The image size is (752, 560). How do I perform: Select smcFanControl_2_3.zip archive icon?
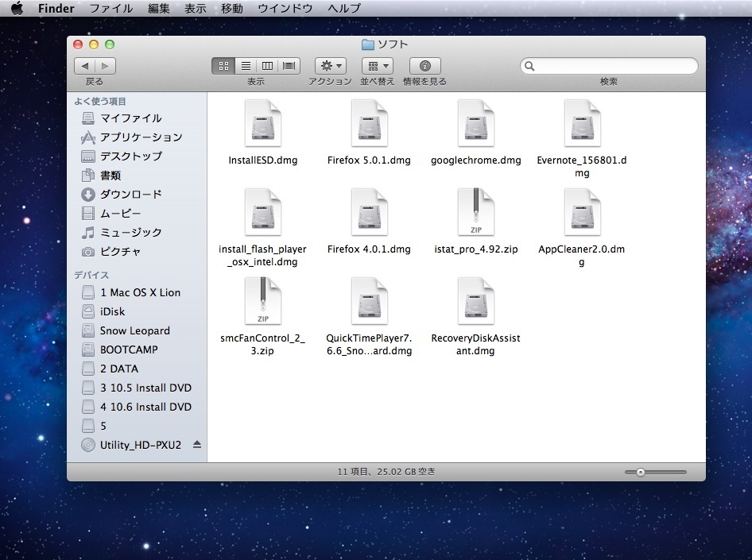[262, 301]
